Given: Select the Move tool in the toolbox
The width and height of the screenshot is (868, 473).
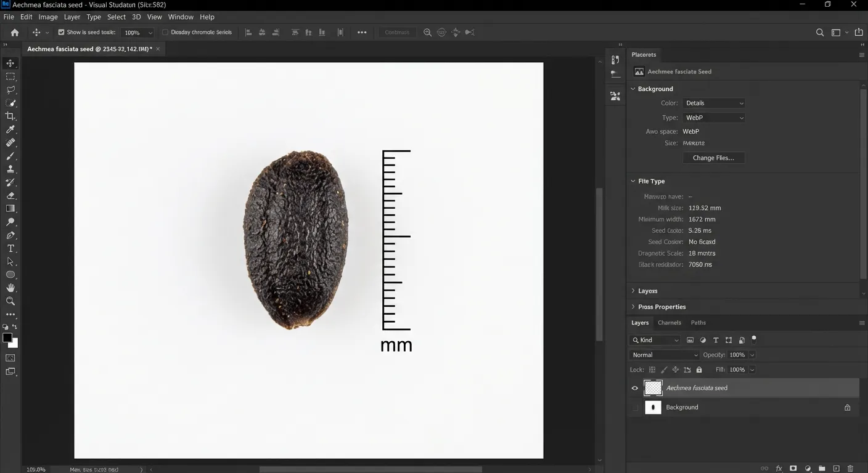Looking at the screenshot, I should [10, 63].
